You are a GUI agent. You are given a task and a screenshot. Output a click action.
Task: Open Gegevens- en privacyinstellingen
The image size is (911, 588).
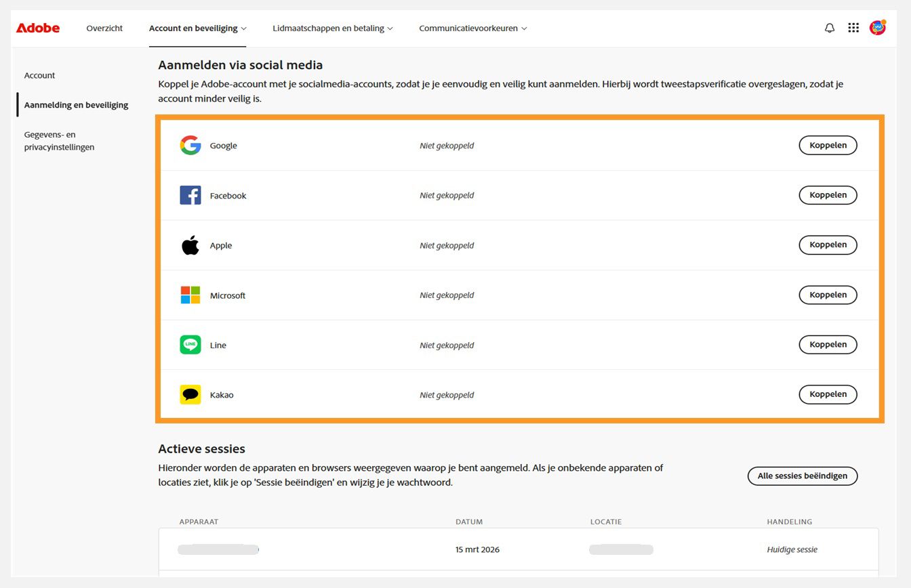click(x=58, y=140)
